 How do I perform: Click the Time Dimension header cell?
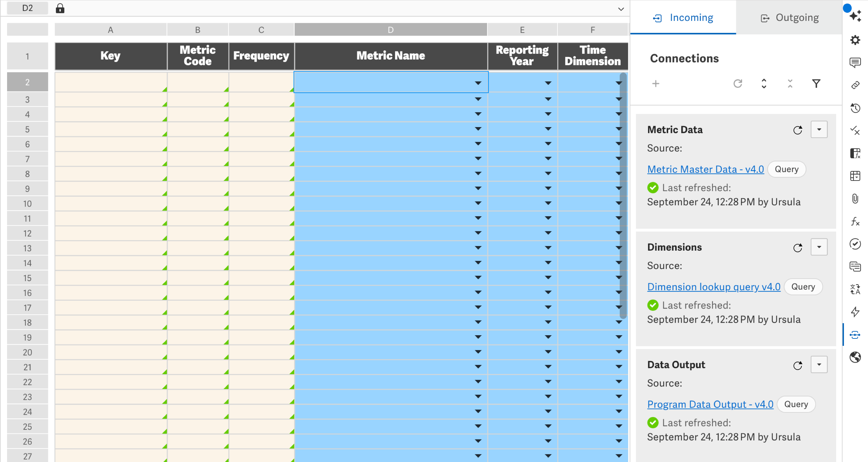[x=593, y=56]
